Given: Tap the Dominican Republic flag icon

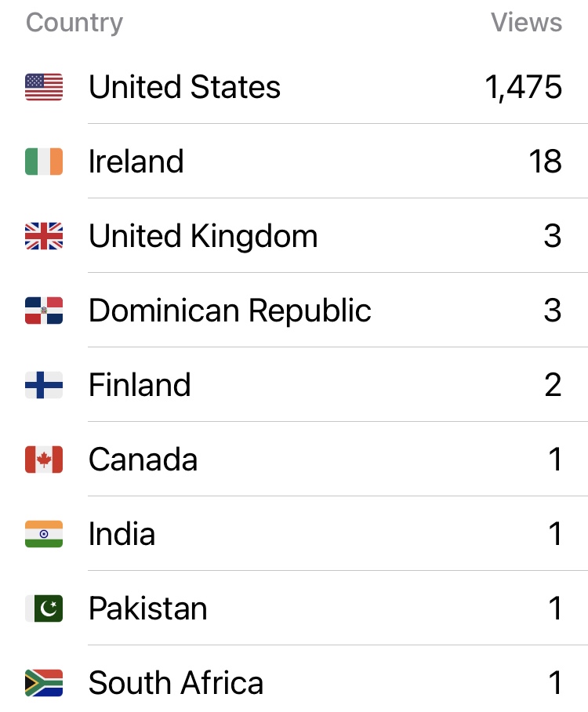Looking at the screenshot, I should 44,311.
